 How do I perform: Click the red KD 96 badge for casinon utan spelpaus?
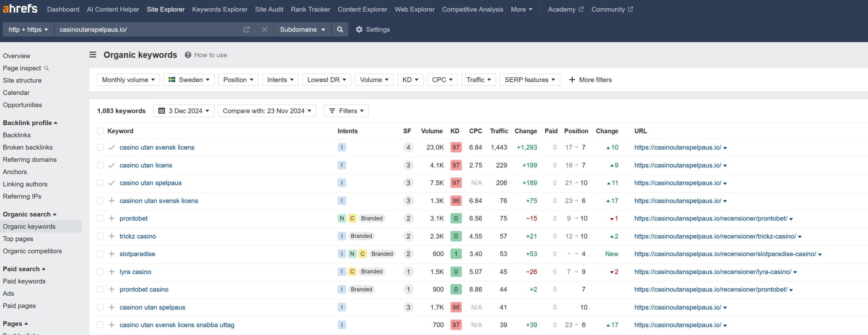pos(456,307)
